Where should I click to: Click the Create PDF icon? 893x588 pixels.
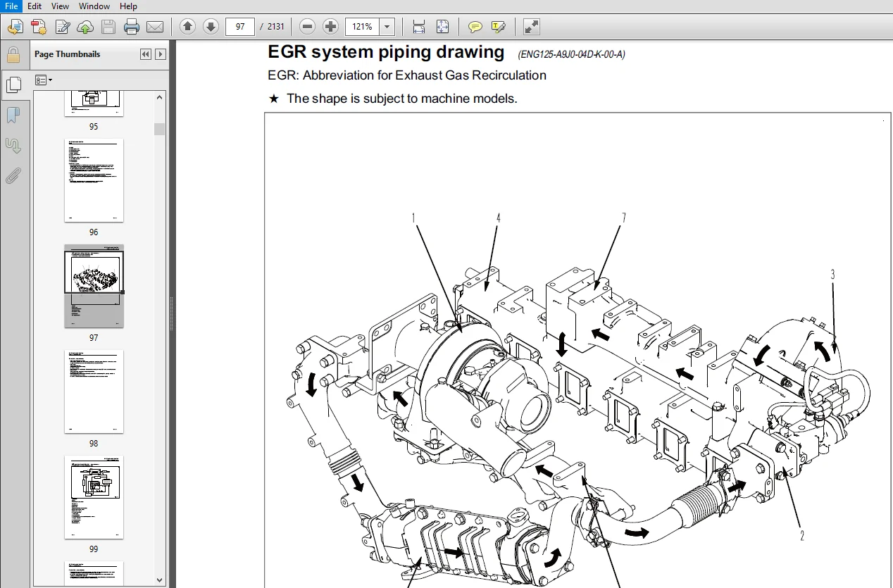39,27
